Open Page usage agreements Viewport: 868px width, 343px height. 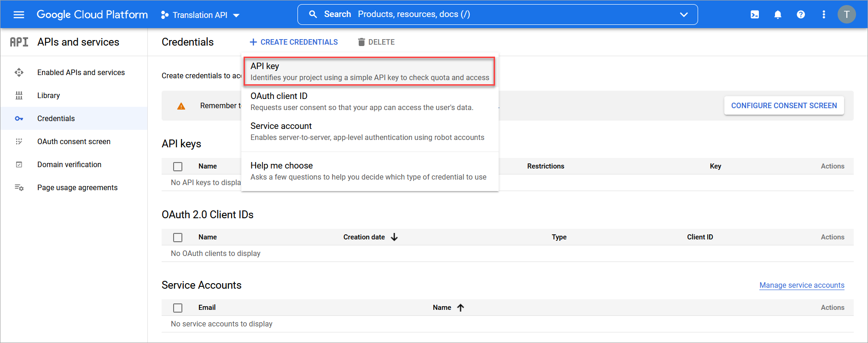[77, 187]
